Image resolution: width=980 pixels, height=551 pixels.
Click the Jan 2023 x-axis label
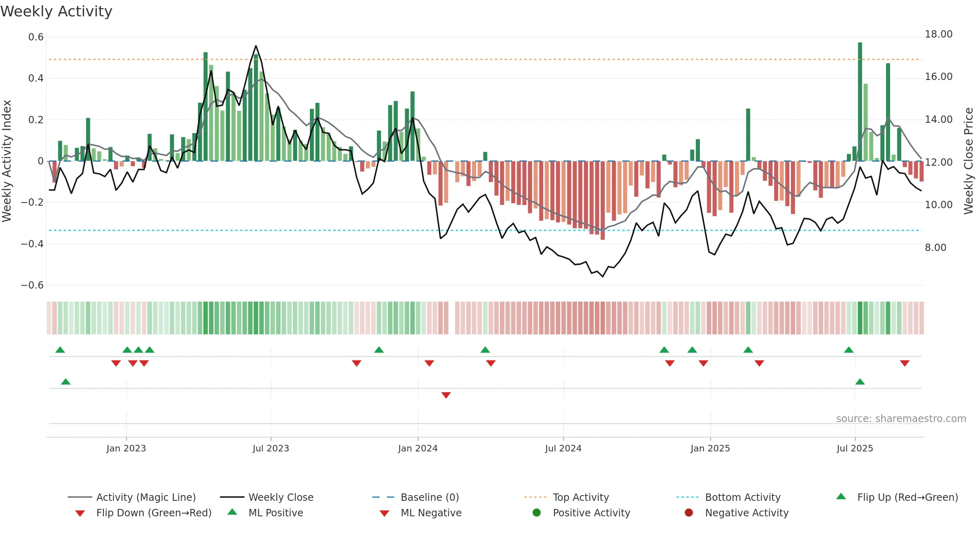tap(126, 448)
